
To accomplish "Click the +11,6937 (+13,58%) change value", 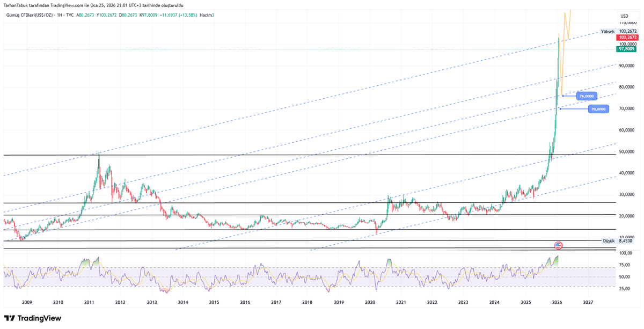I will [179, 14].
